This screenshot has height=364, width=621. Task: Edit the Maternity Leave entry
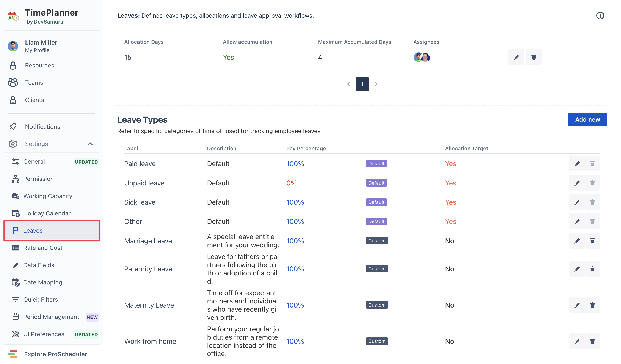tap(577, 305)
